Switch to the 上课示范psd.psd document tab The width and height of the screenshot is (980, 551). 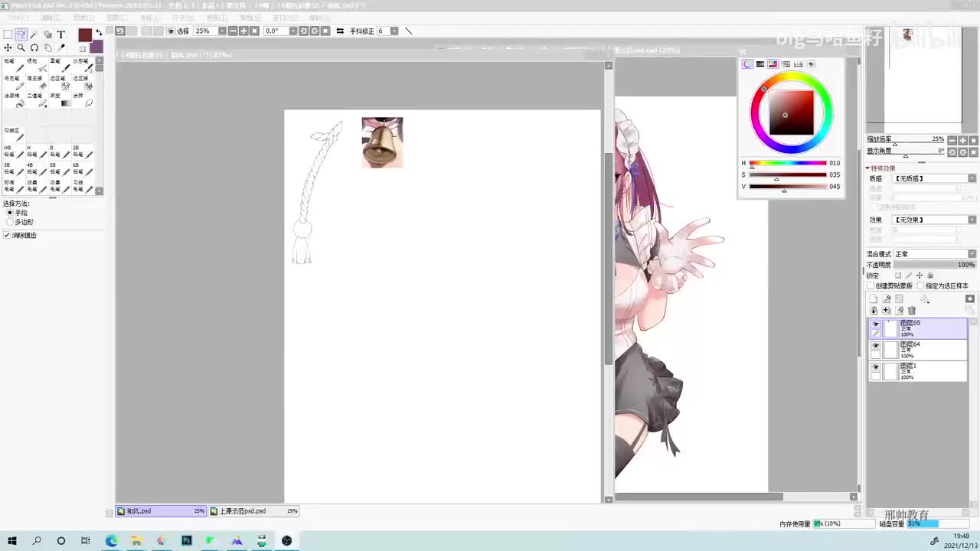point(253,511)
